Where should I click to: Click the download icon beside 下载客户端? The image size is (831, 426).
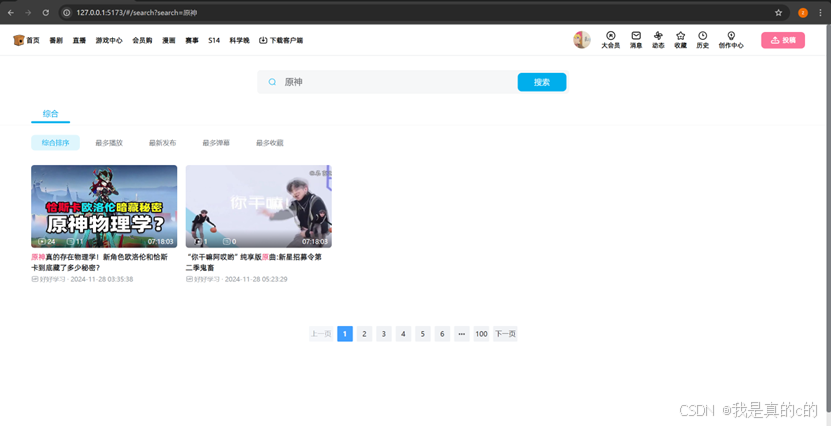[263, 40]
